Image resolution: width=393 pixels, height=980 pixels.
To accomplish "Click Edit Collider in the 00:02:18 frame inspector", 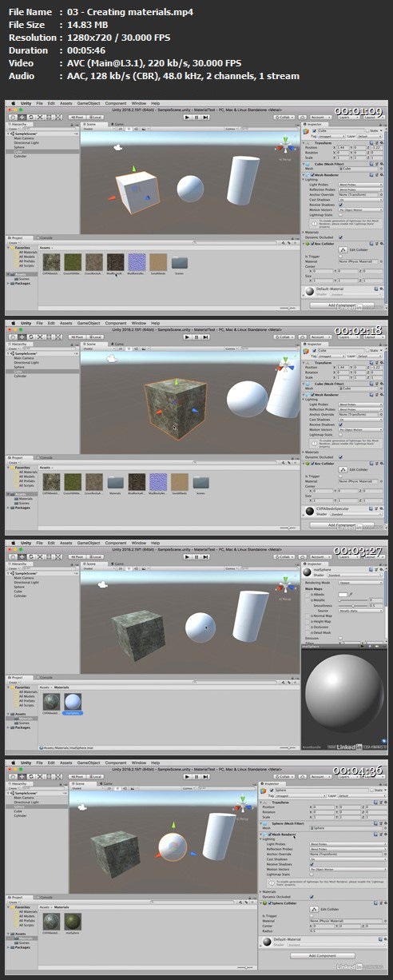I will 344,469.
